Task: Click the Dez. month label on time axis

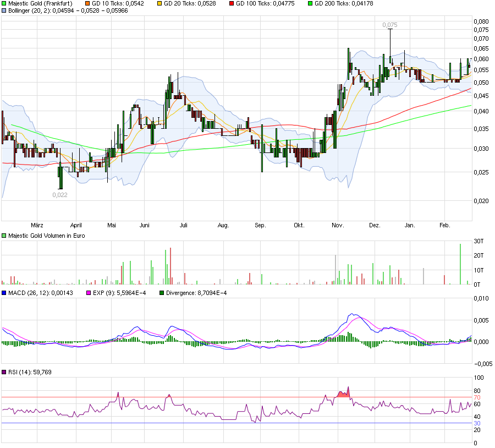Action: [375, 225]
